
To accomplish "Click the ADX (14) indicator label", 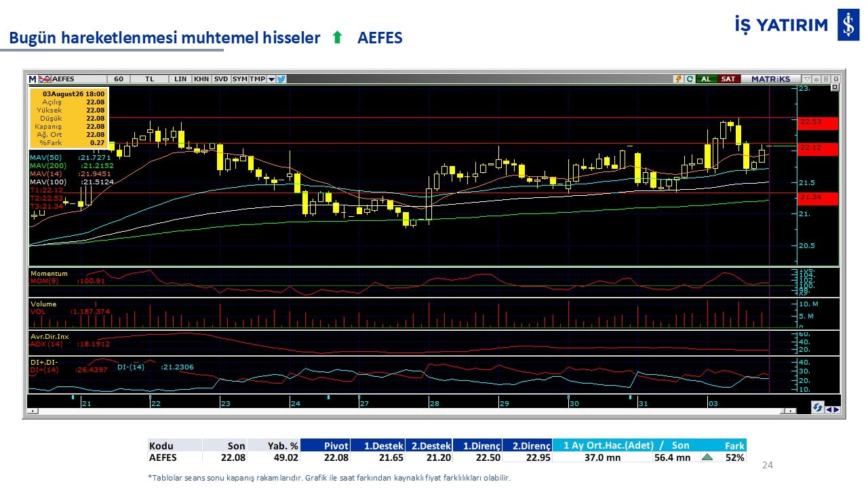I will pos(46,344).
